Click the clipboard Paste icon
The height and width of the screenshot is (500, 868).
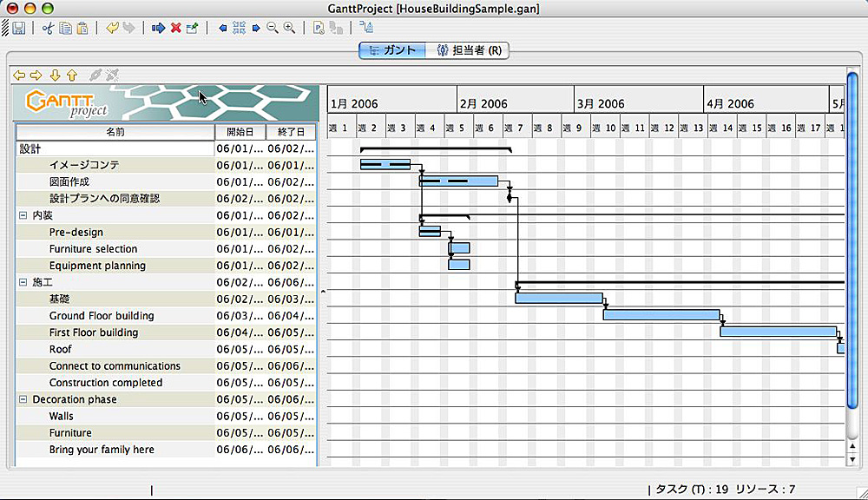point(82,28)
